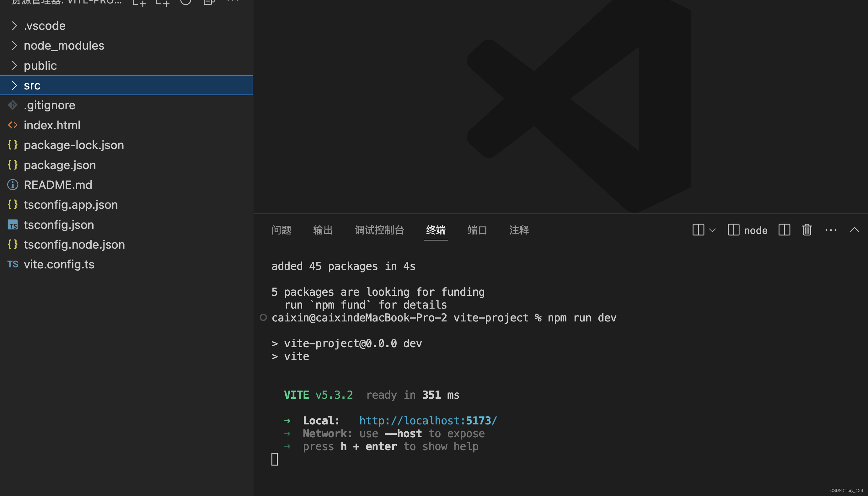Screen dimensions: 868x496
Task: Click the new file icon in explorer header
Action: pos(139,3)
